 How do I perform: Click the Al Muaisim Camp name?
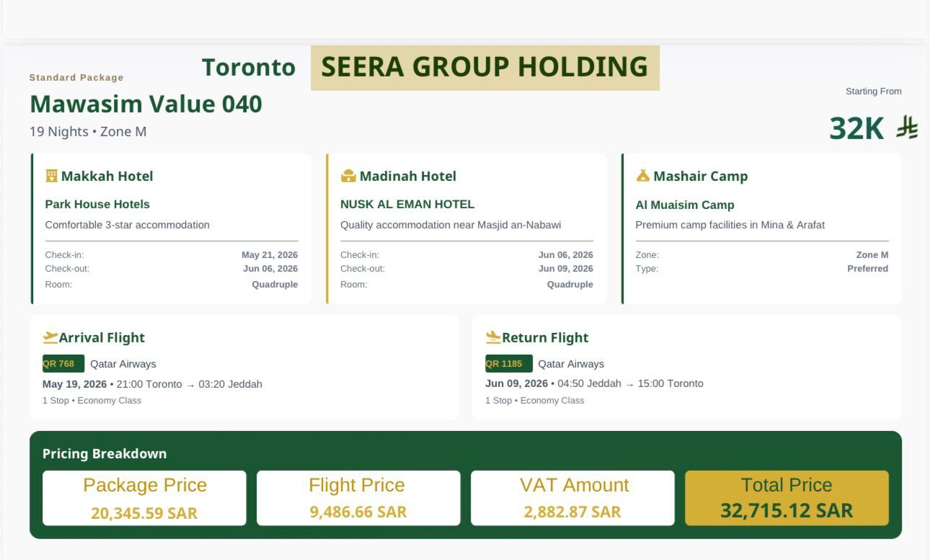pyautogui.click(x=685, y=205)
